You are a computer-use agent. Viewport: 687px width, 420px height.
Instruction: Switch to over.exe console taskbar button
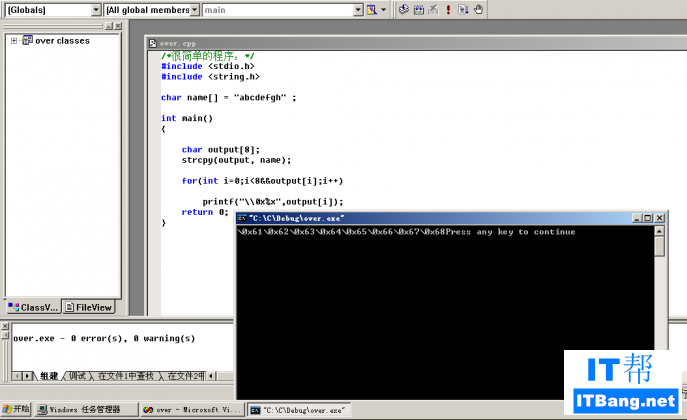pos(299,409)
